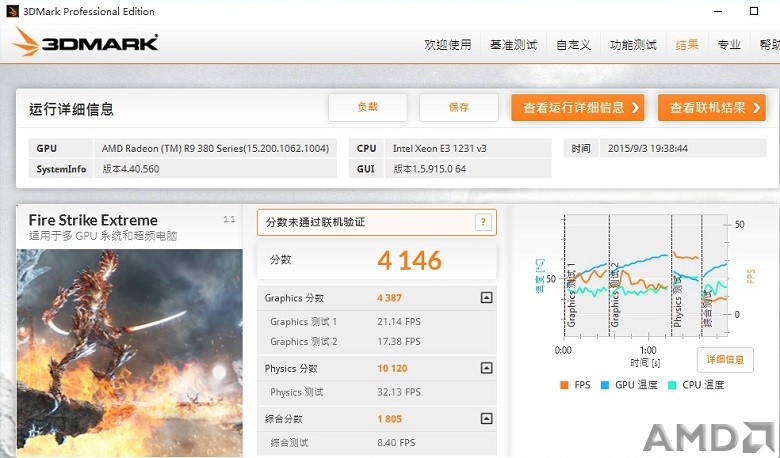Image resolution: width=780 pixels, height=458 pixels.
Task: Click the 负载 button
Action: (x=368, y=107)
